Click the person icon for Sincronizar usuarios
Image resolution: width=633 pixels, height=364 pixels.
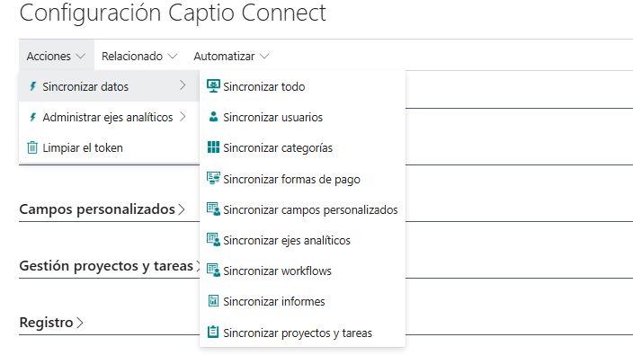213,117
